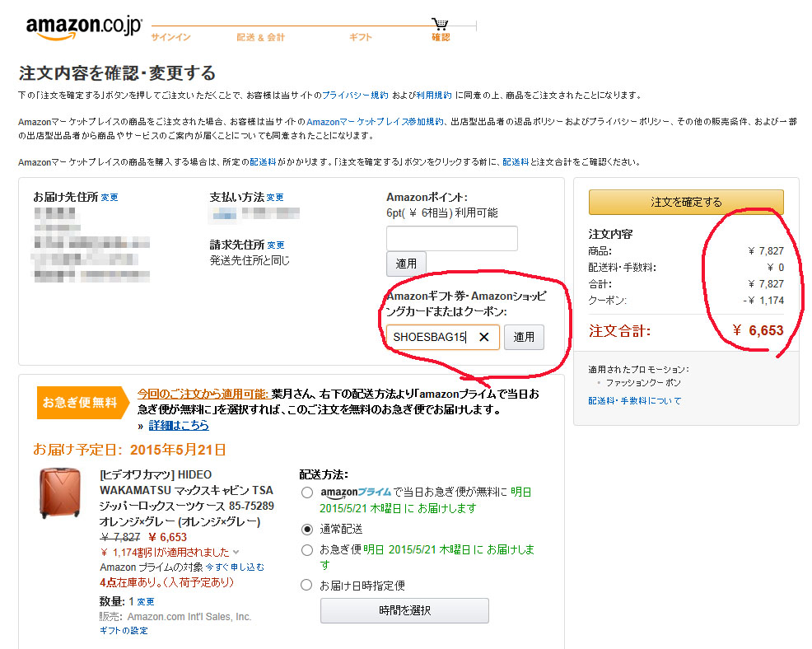Image resolution: width=812 pixels, height=649 pixels.
Task: Apply the coupon code SHOESBAG15
Action: tap(524, 337)
